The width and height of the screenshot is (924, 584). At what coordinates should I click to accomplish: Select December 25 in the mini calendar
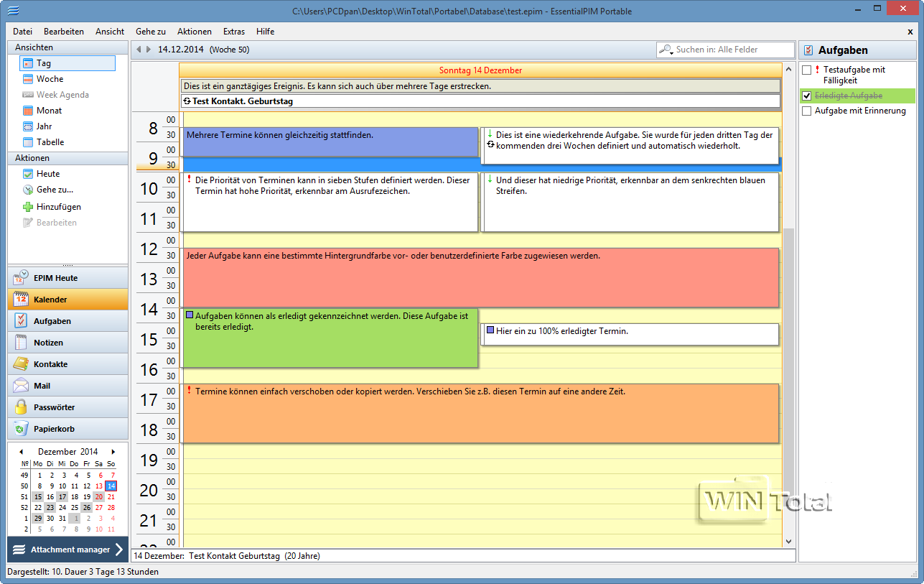coord(75,507)
